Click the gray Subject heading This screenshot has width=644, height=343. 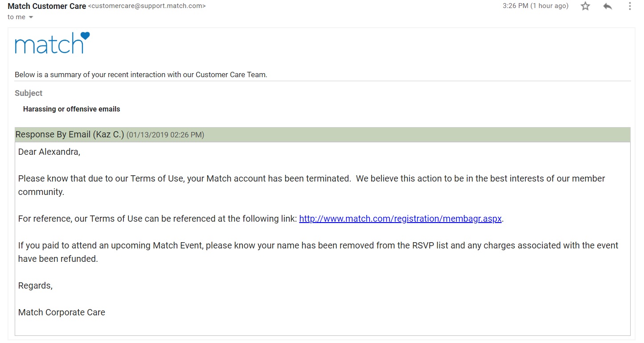click(29, 93)
